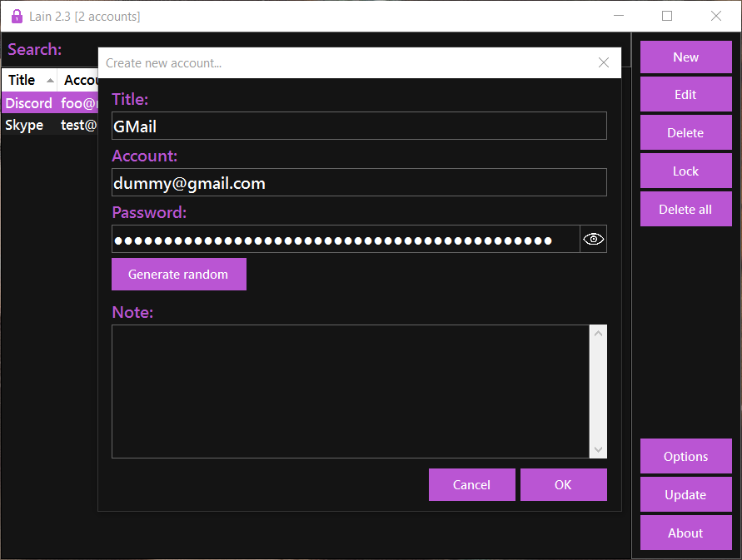Close the Create new account dialog
The height and width of the screenshot is (560, 742).
click(604, 62)
